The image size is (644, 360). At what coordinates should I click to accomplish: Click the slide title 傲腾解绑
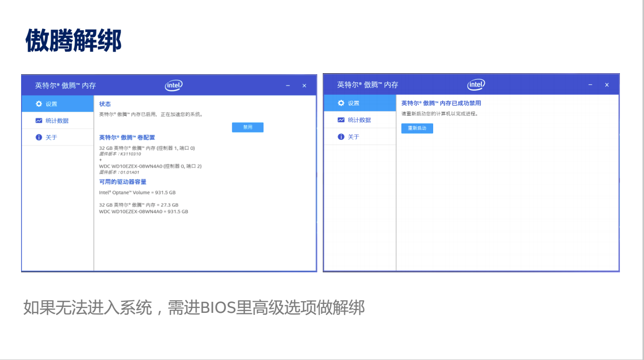pos(74,41)
